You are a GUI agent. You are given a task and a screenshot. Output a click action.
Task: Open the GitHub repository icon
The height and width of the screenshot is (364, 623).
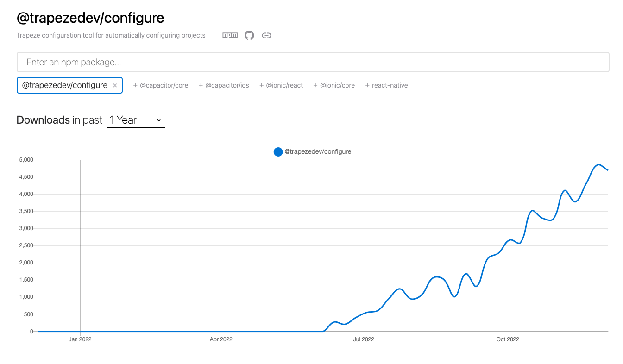coord(249,35)
